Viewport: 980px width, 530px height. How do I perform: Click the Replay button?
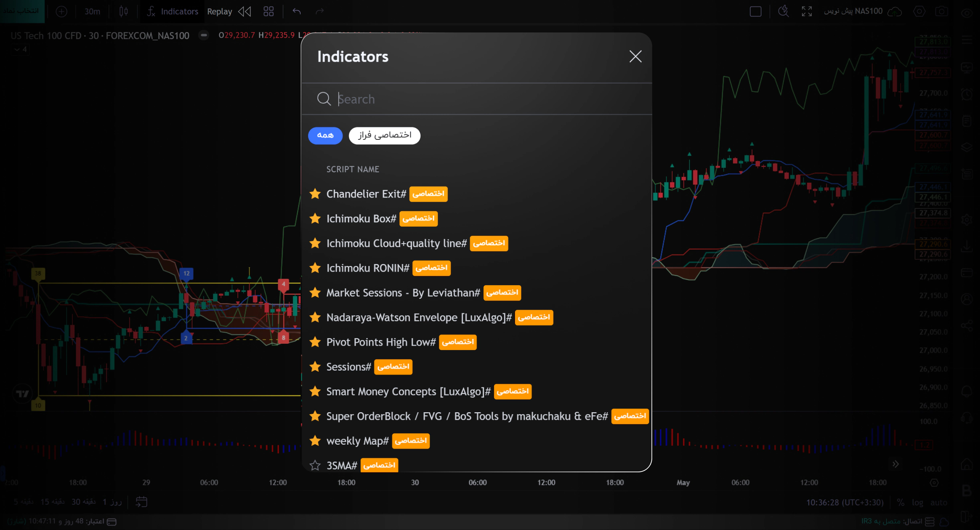(x=220, y=12)
